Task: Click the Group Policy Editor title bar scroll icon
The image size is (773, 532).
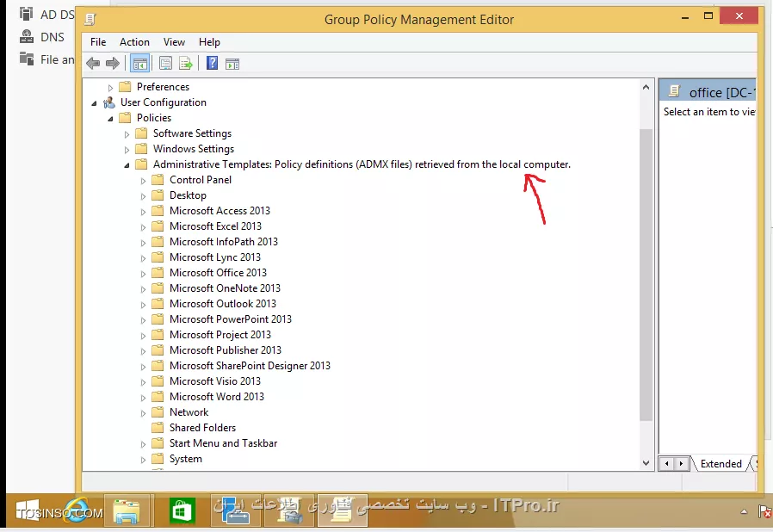Action: click(90, 19)
